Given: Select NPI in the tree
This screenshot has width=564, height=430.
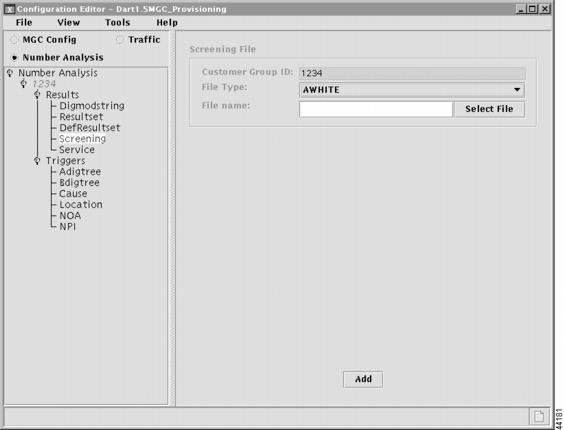Looking at the screenshot, I should (67, 227).
